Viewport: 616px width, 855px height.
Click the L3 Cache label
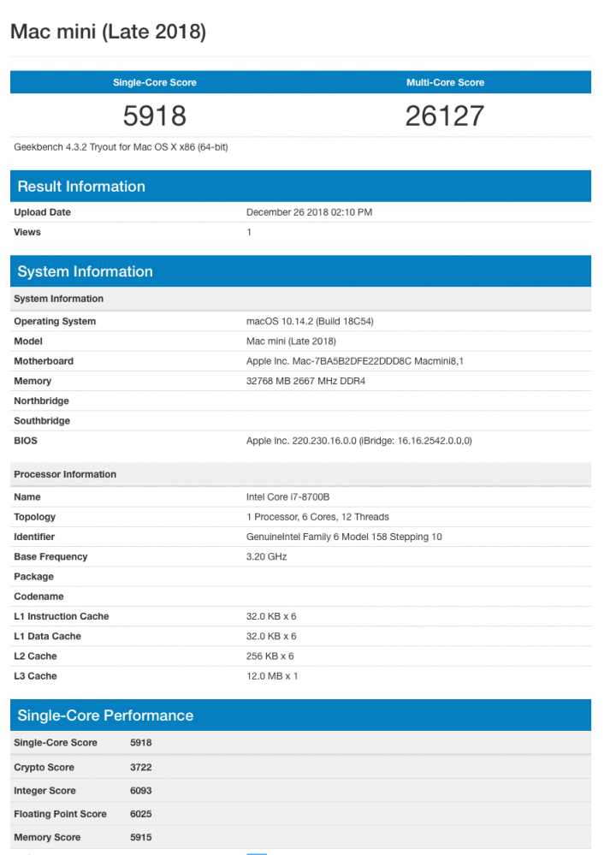pos(35,676)
